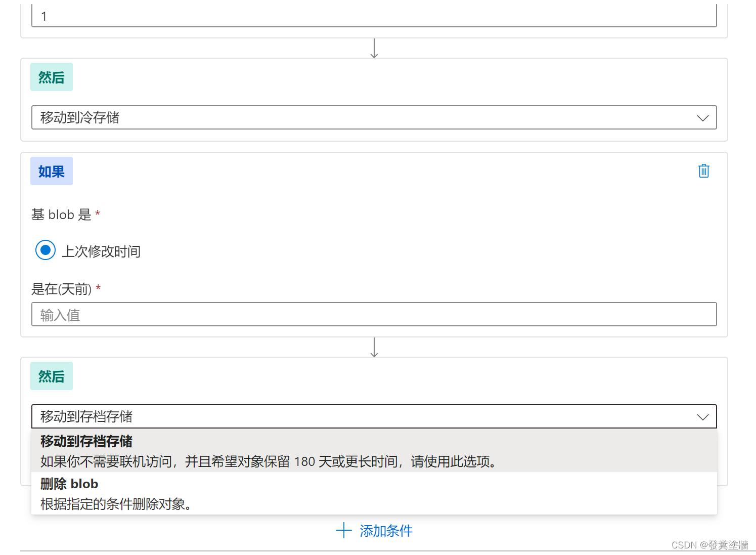The width and height of the screenshot is (756, 555).
Task: Open the 移动到冷存储 action dropdown
Action: click(x=374, y=117)
